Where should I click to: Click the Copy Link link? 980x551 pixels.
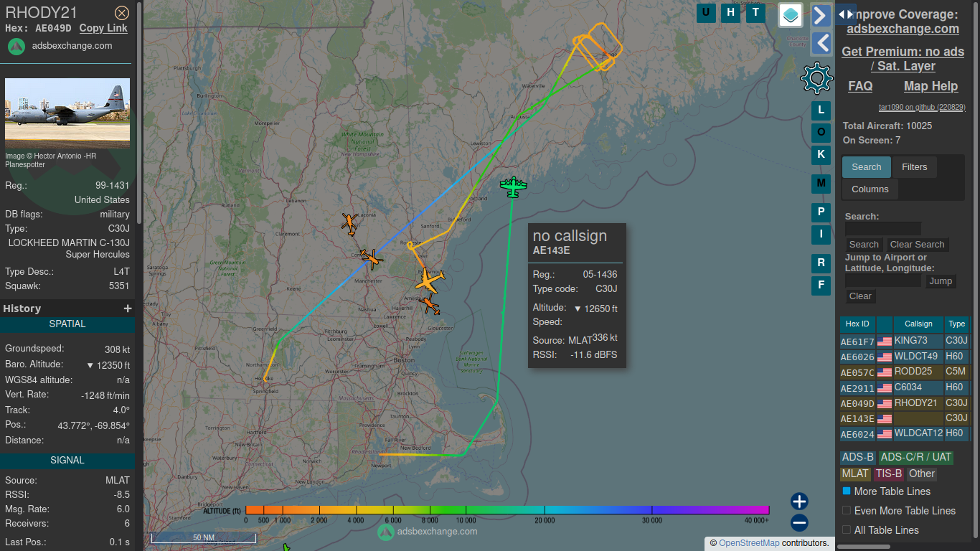(x=103, y=28)
